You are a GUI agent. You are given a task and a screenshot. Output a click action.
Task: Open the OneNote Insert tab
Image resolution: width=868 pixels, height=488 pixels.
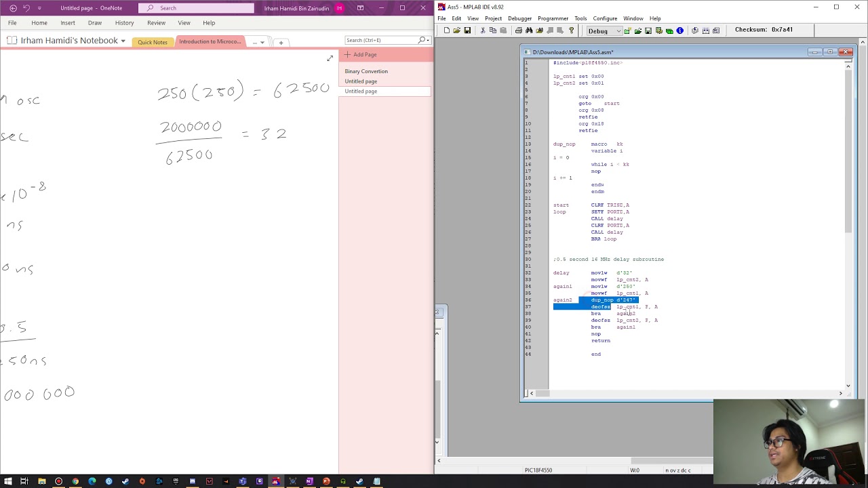[x=68, y=23]
